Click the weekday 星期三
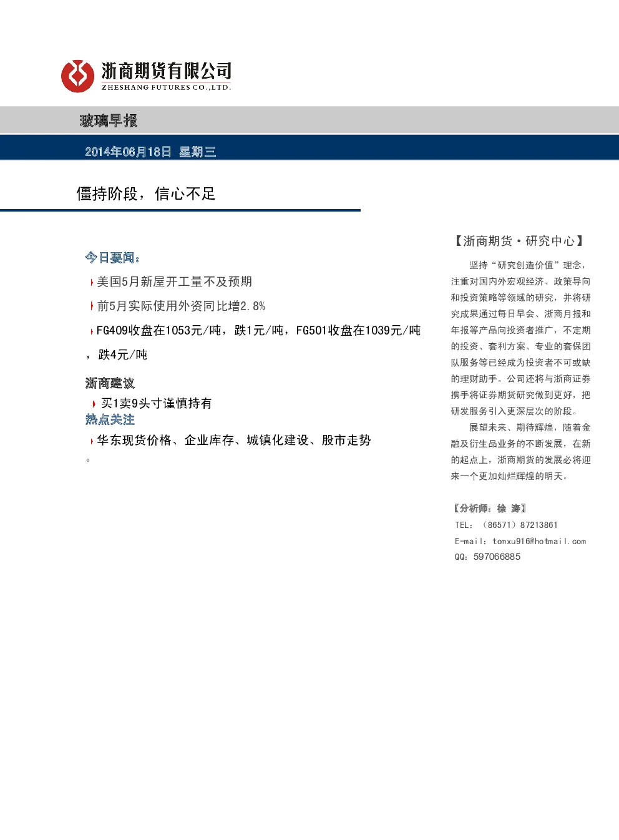The image size is (619, 840). 197,152
